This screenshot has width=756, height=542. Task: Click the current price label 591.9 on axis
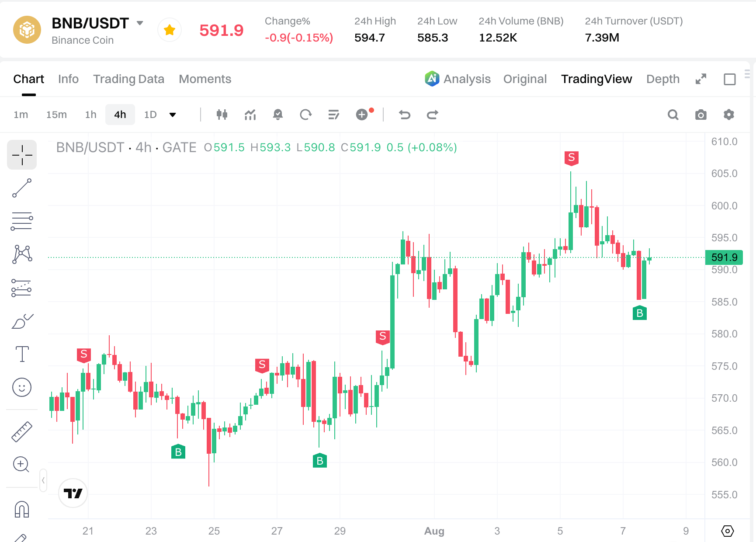(724, 257)
